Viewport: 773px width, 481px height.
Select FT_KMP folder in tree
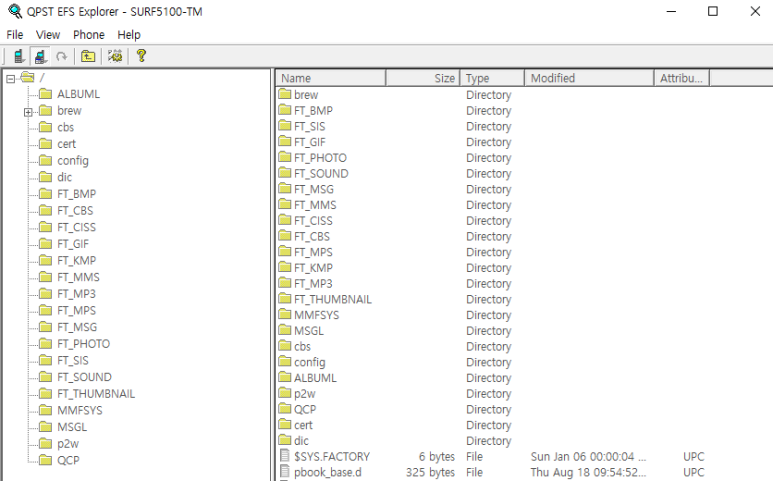click(x=76, y=261)
